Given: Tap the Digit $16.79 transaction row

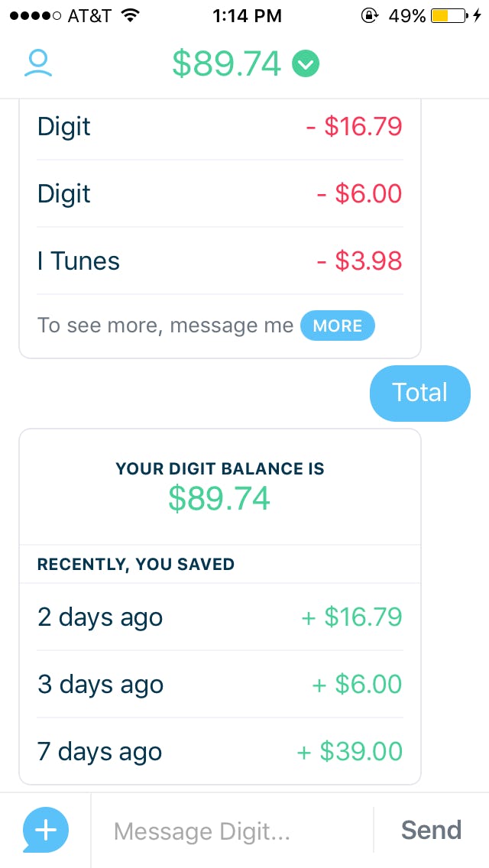Looking at the screenshot, I should [219, 126].
